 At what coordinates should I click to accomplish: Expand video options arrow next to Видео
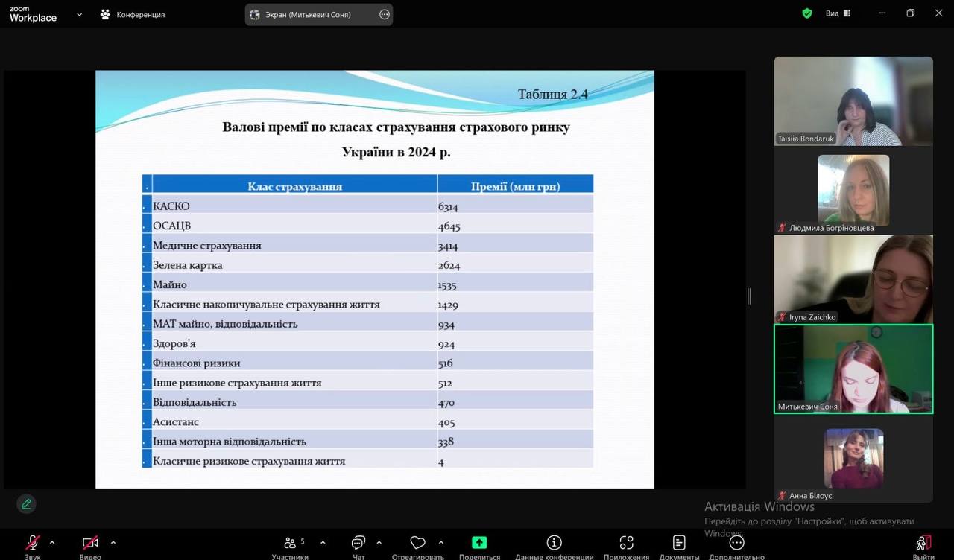pos(113,542)
